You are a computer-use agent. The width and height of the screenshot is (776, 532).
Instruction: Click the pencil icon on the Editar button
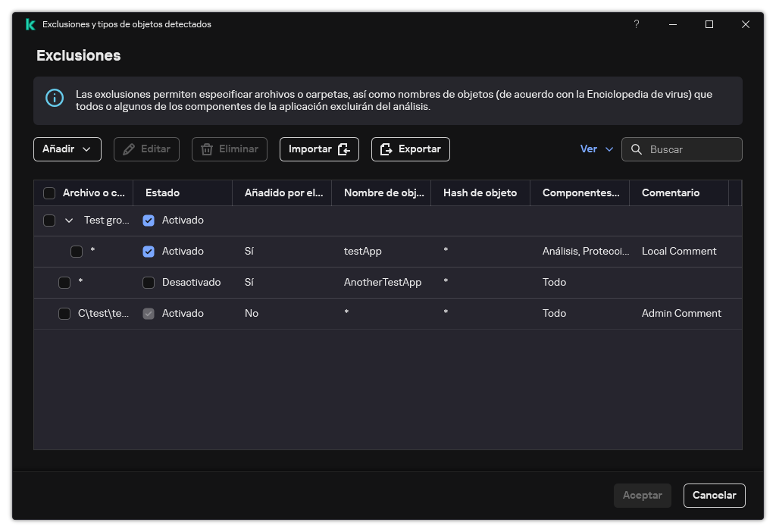[x=127, y=149]
